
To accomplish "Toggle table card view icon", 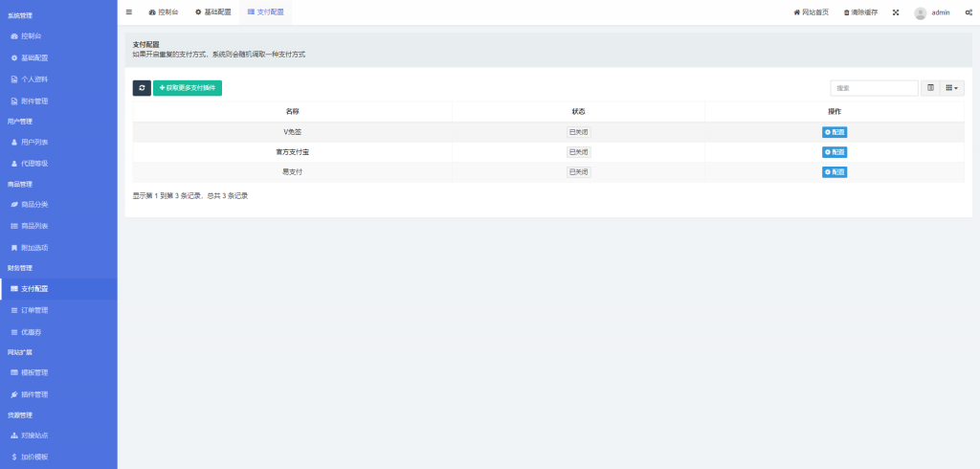I will click(930, 88).
